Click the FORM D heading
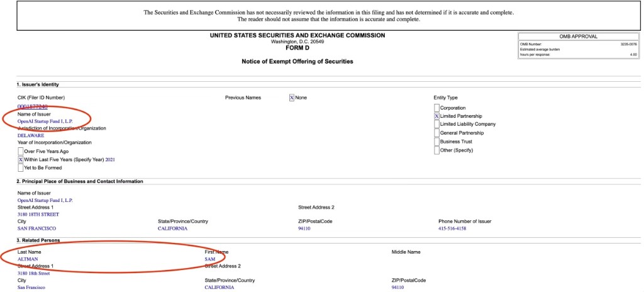 click(x=297, y=48)
